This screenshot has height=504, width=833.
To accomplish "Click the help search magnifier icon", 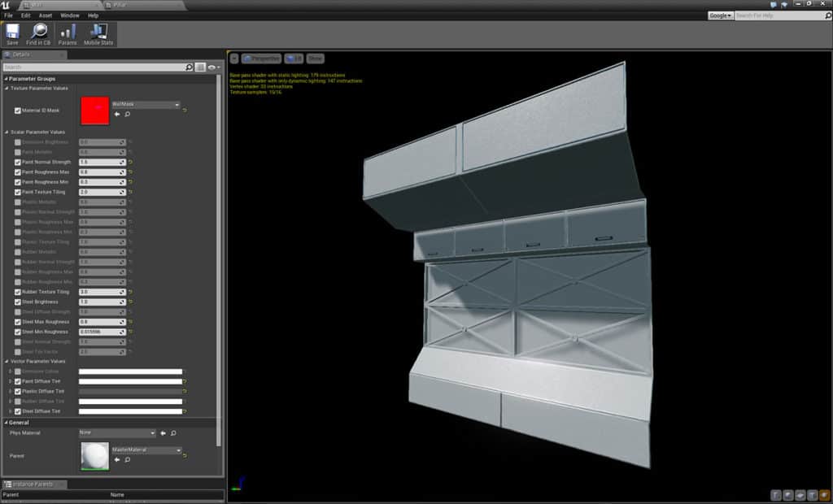I will point(827,16).
